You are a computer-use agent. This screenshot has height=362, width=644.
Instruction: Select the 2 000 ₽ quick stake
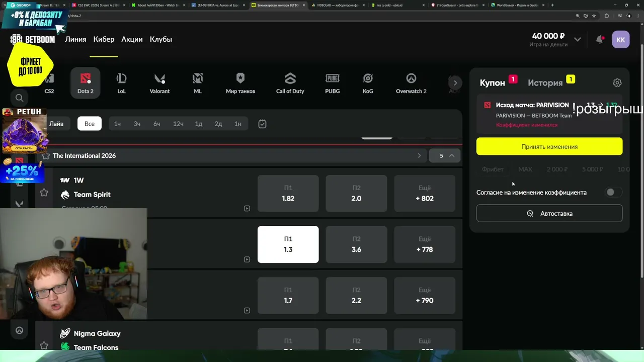557,169
